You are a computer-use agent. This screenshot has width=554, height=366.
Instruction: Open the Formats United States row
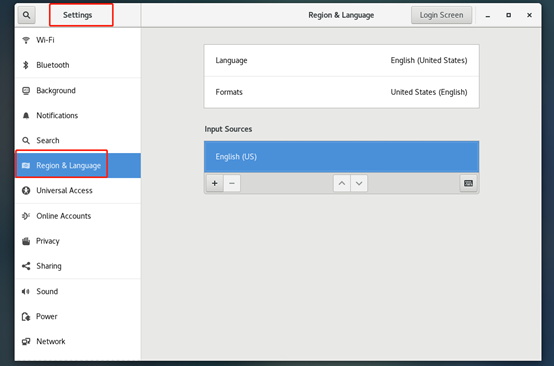click(x=341, y=92)
